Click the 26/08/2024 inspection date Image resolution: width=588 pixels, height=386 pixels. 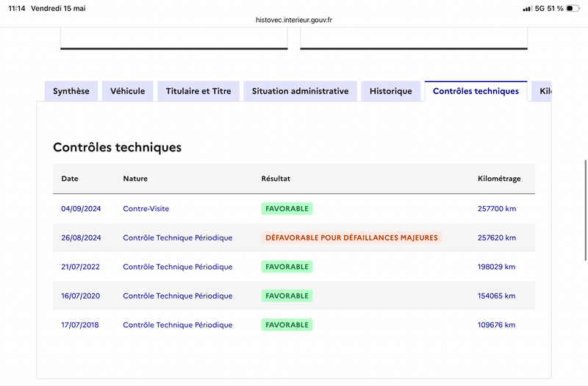tap(81, 237)
